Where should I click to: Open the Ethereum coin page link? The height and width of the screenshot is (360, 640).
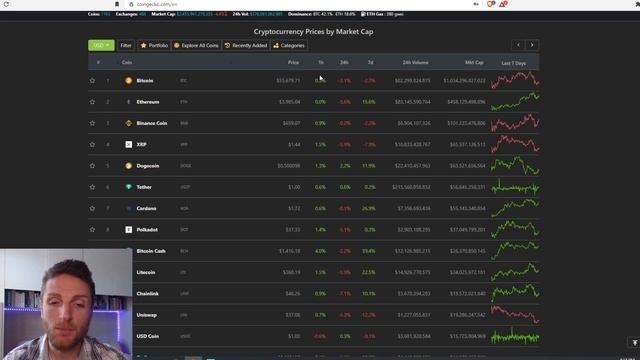[x=148, y=102]
